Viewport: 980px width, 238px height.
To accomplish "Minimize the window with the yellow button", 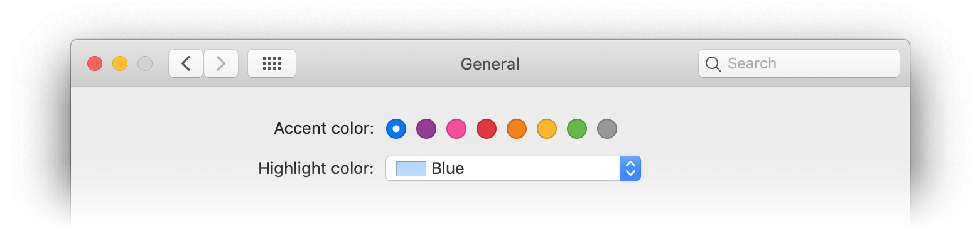I will pyautogui.click(x=120, y=63).
